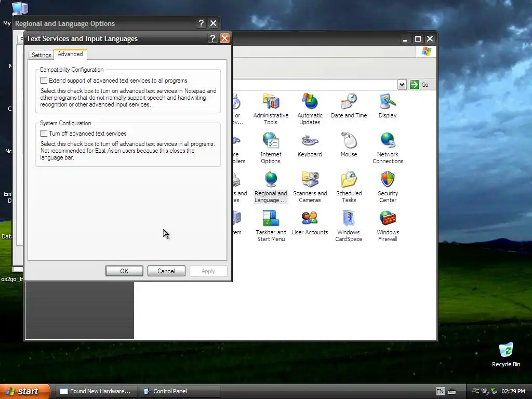Open Internet Options icon
The width and height of the screenshot is (532, 399).
point(271,148)
